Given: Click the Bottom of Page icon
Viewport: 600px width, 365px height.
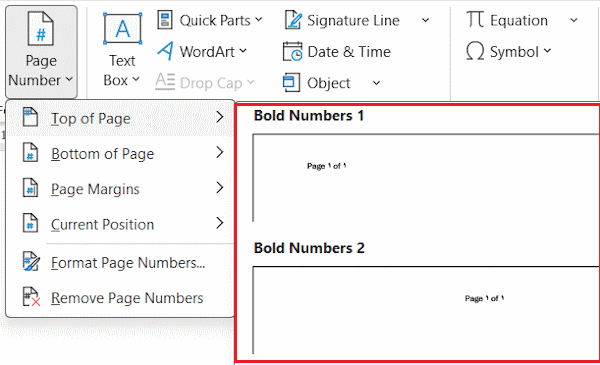Looking at the screenshot, I should [30, 152].
